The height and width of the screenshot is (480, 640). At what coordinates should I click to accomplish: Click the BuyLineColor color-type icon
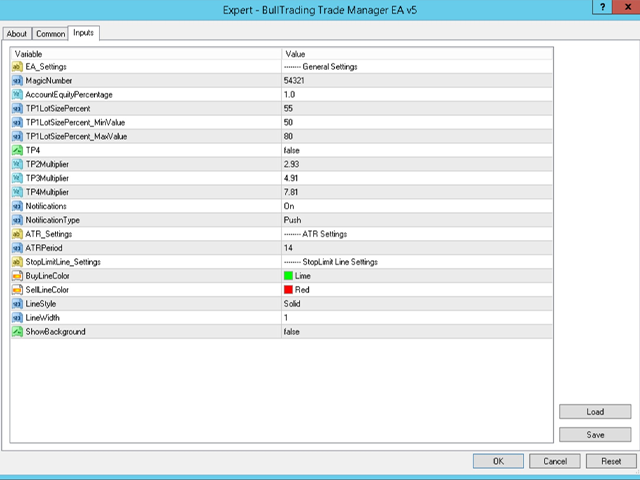[x=17, y=276]
